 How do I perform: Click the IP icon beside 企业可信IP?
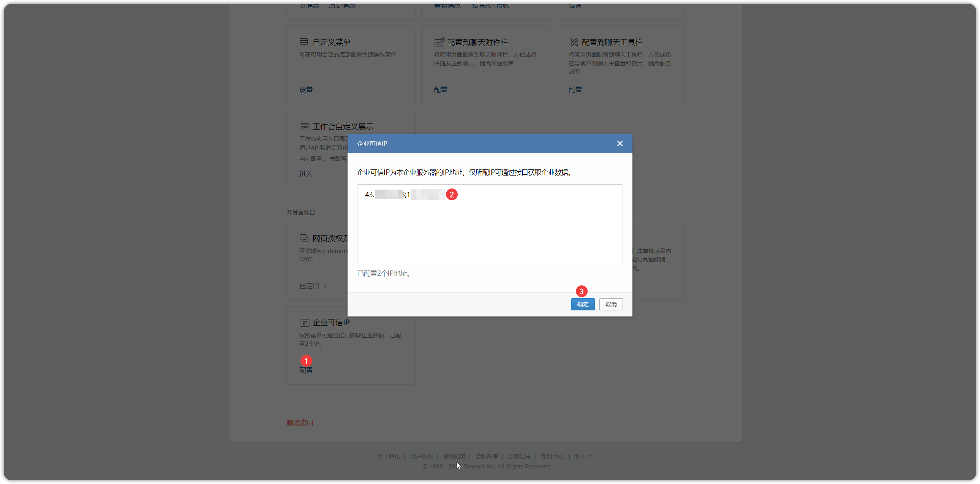(304, 323)
